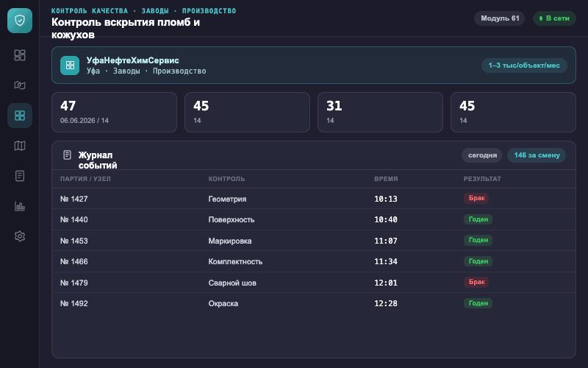Click the 10:40 time value

(385, 219)
